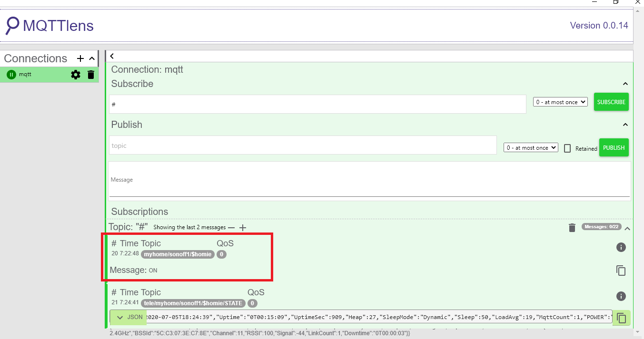Click the Subscriptions heading

pyautogui.click(x=139, y=212)
